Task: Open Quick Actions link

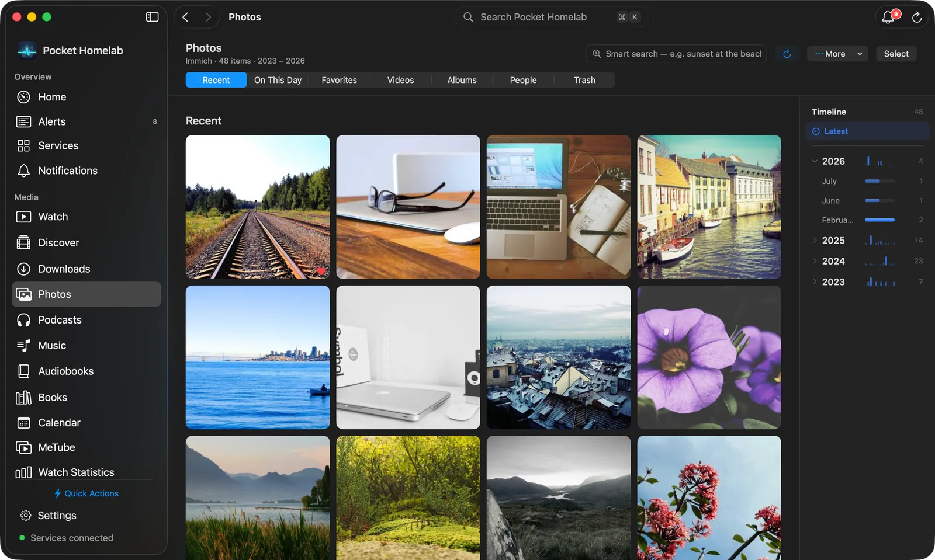Action: tap(86, 493)
